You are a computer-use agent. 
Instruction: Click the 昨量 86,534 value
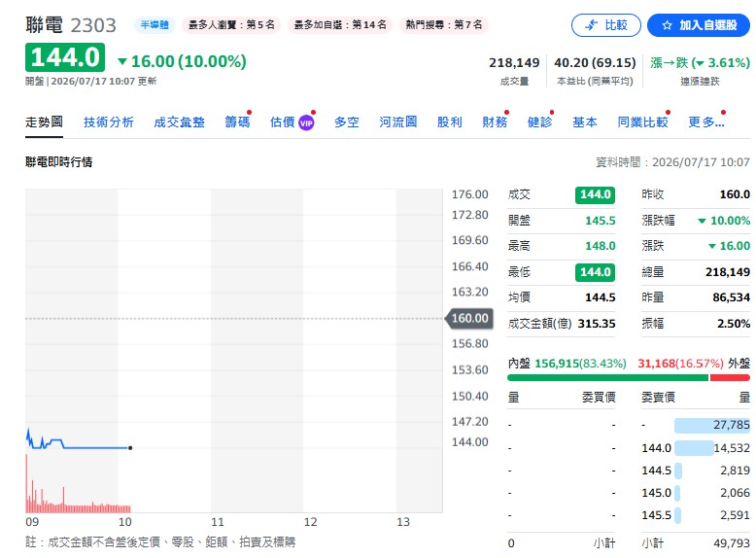[x=732, y=297]
